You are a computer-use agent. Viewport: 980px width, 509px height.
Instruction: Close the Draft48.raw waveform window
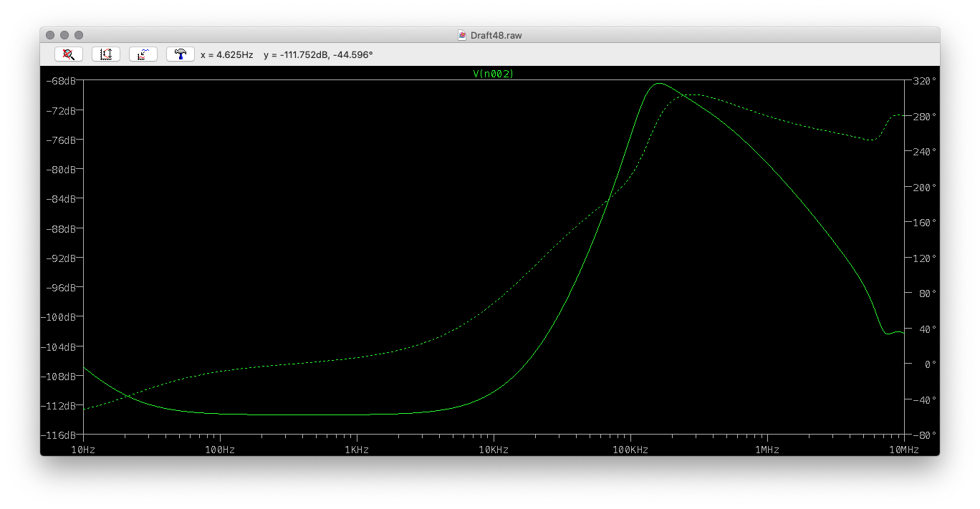tap(50, 35)
